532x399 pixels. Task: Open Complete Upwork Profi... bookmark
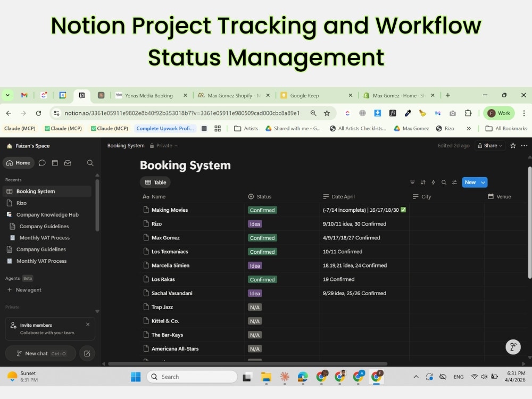pyautogui.click(x=165, y=129)
